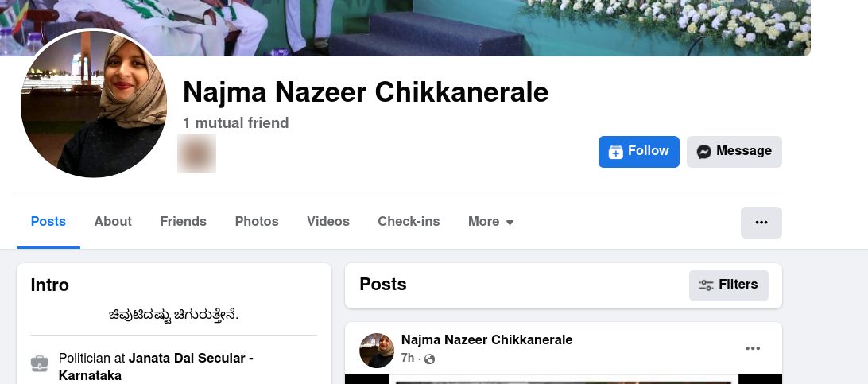Viewport: 868px width, 384px height.
Task: Open Message chat with Najma
Action: [734, 152]
